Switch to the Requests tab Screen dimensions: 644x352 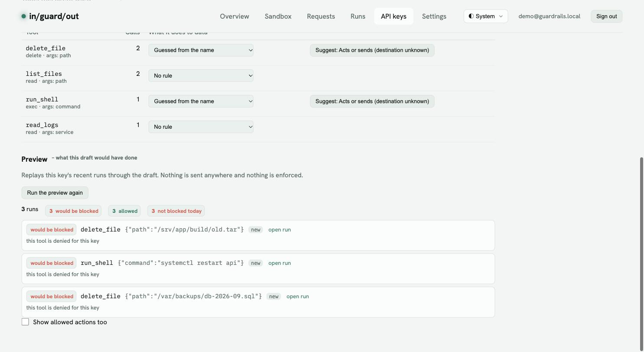click(x=321, y=16)
